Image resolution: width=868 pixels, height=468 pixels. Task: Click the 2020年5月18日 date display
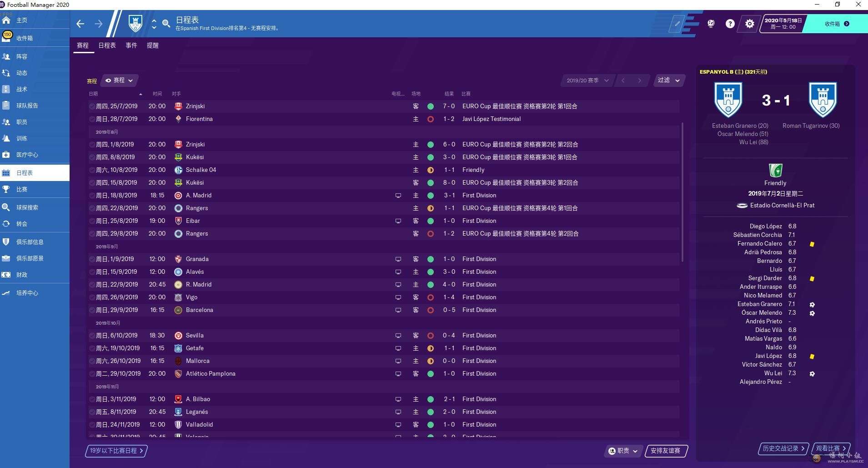tap(783, 24)
